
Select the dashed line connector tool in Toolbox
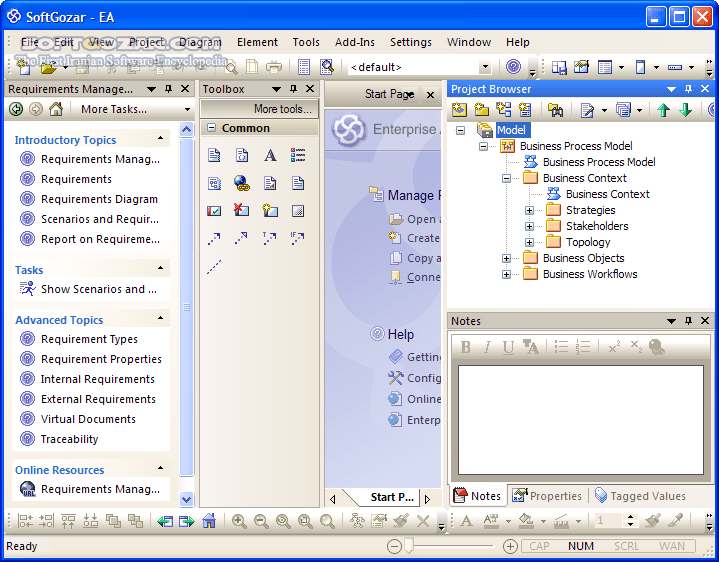click(214, 267)
